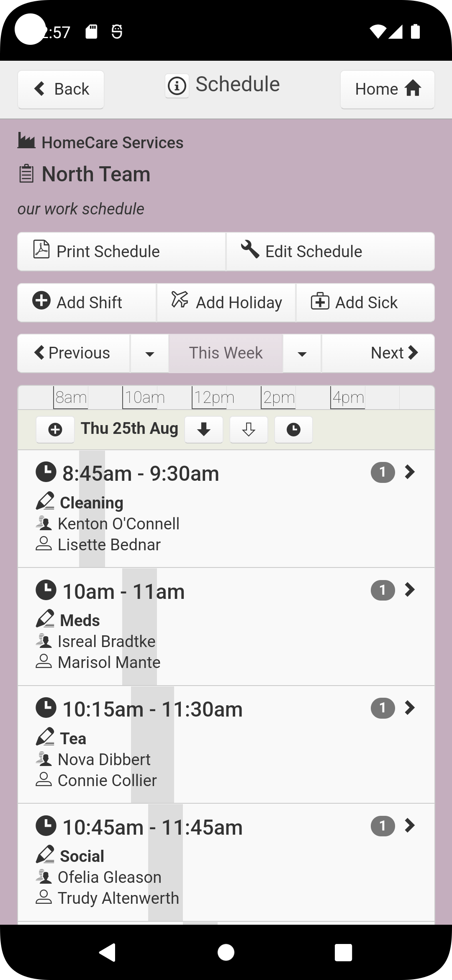Open the dropdown arrow beside This Week
This screenshot has height=980, width=452.
point(302,353)
